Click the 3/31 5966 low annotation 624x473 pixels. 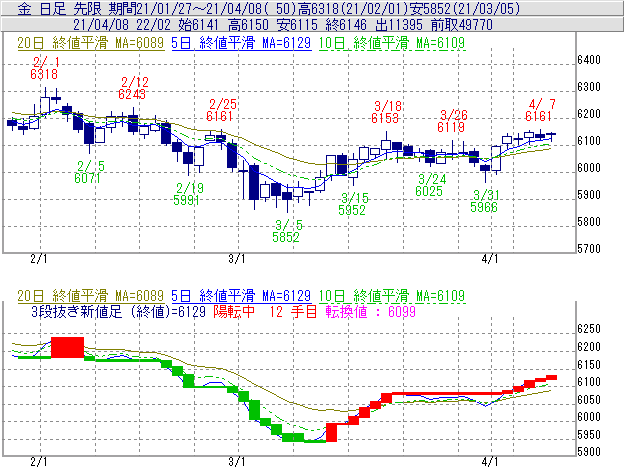click(x=485, y=201)
